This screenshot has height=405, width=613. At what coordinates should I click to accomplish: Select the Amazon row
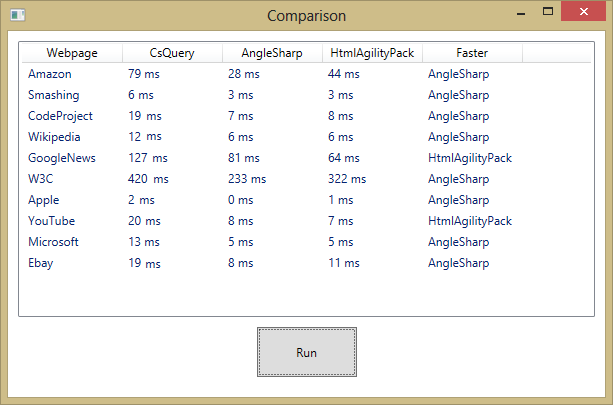pos(306,74)
